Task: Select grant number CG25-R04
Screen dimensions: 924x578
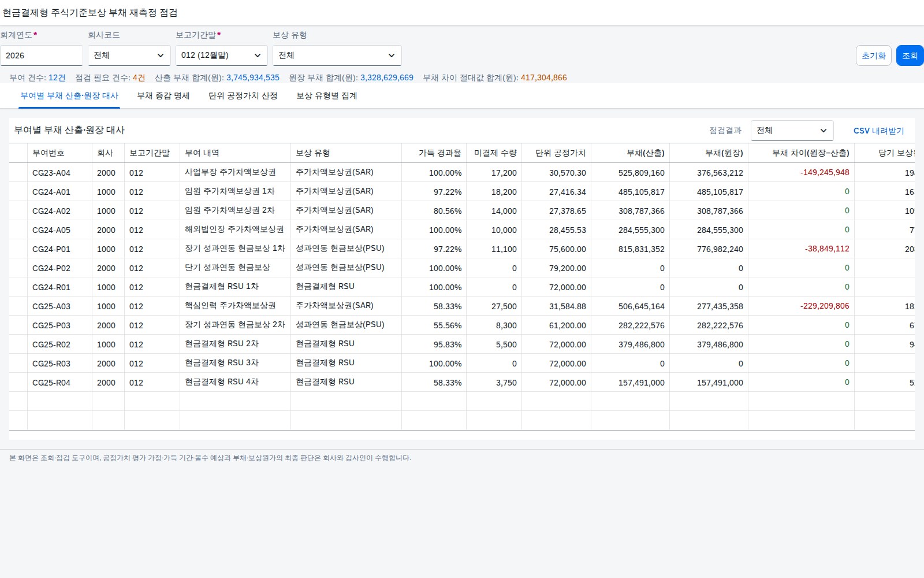Action: 51,383
